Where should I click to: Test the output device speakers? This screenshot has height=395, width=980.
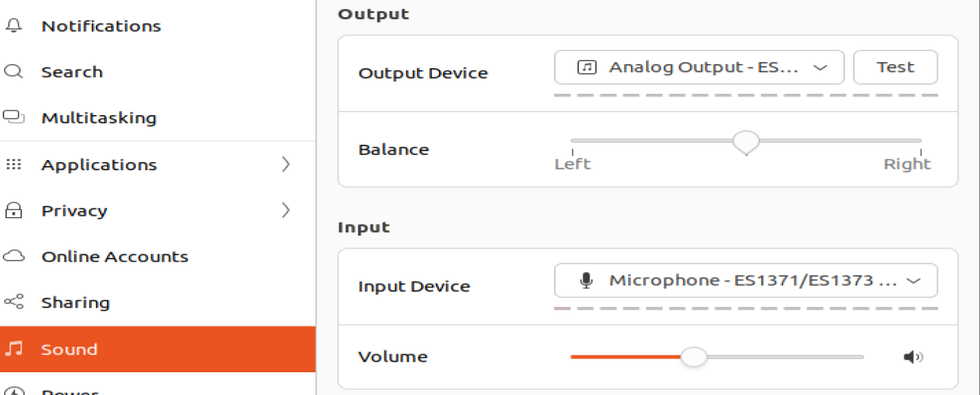tap(896, 68)
